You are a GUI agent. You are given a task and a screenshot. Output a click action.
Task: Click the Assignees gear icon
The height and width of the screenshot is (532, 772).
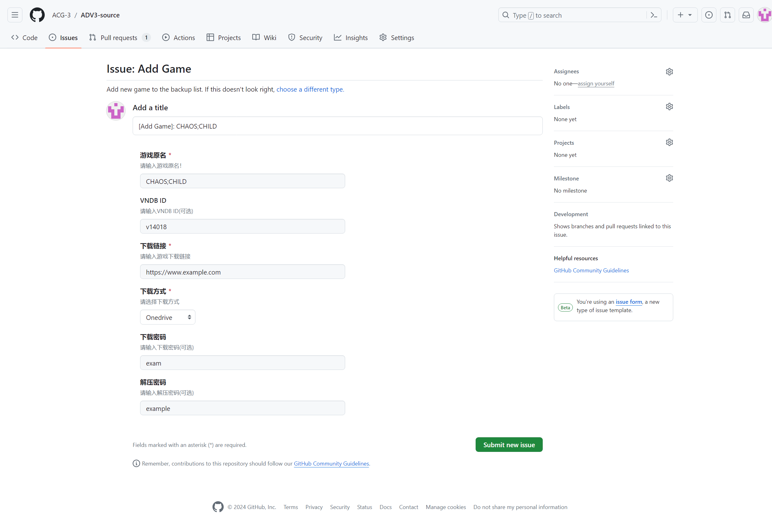click(669, 72)
